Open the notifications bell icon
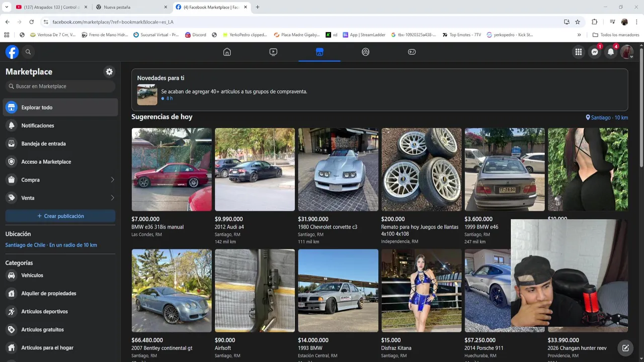Screen dimensions: 644x362 [611, 52]
